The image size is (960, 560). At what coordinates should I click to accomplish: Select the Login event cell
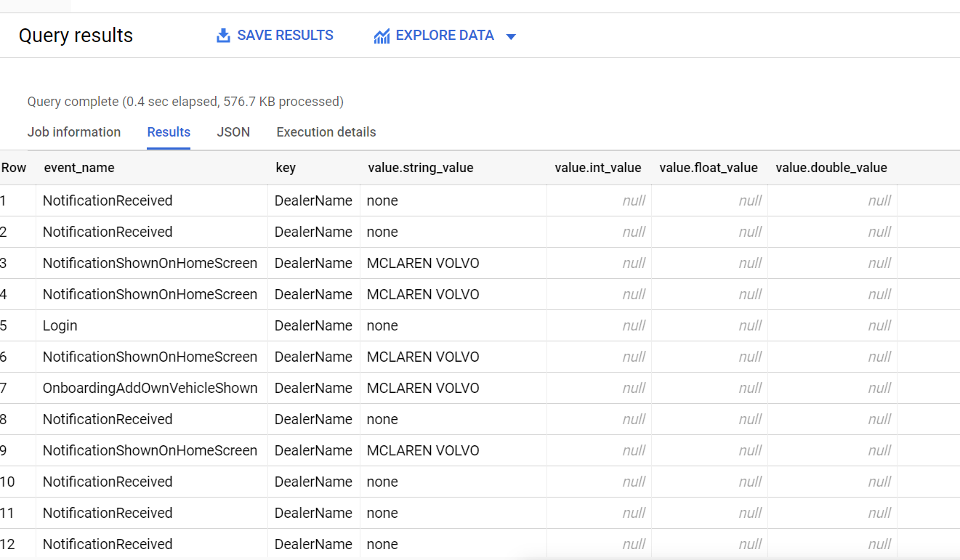coord(60,325)
